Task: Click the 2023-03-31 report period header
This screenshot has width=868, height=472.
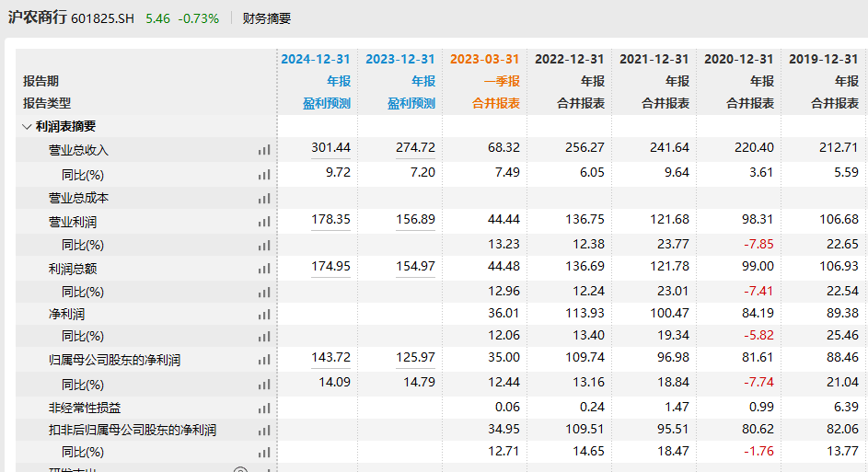Action: (485, 59)
